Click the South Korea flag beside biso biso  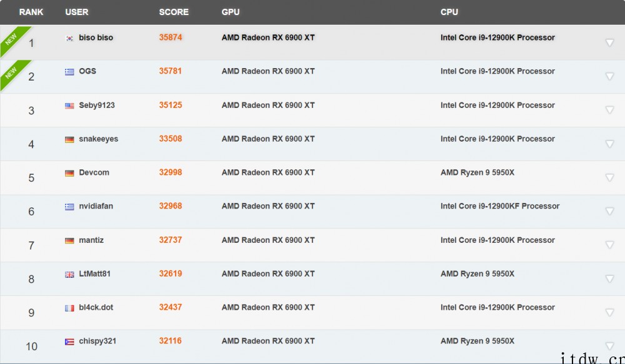(x=69, y=38)
